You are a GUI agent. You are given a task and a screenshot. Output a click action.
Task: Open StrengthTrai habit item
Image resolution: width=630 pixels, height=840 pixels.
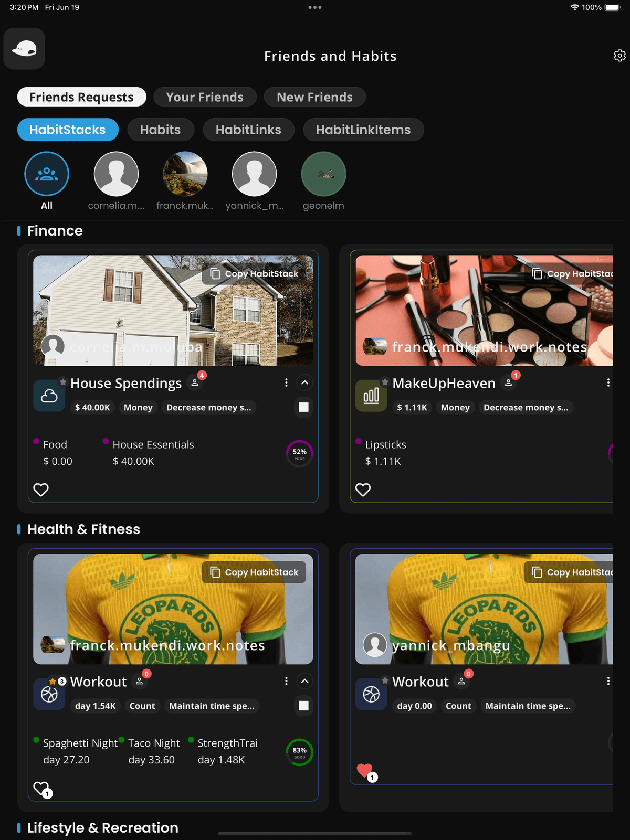[223, 751]
